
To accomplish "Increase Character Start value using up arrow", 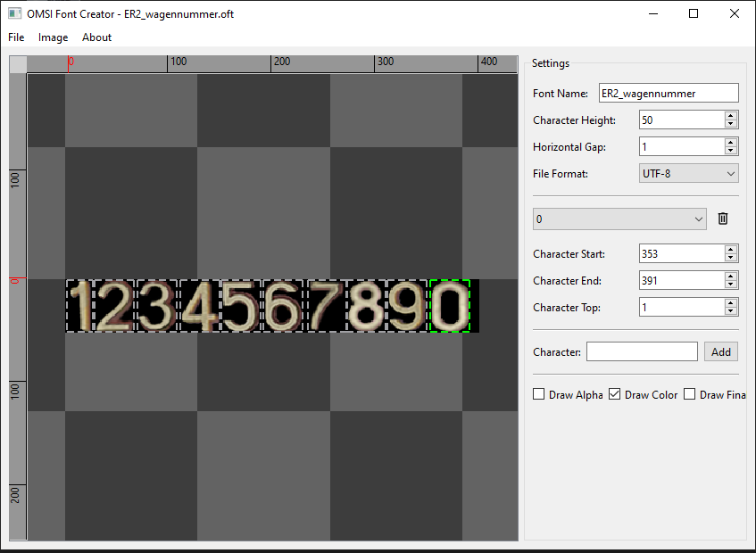I will tap(731, 250).
